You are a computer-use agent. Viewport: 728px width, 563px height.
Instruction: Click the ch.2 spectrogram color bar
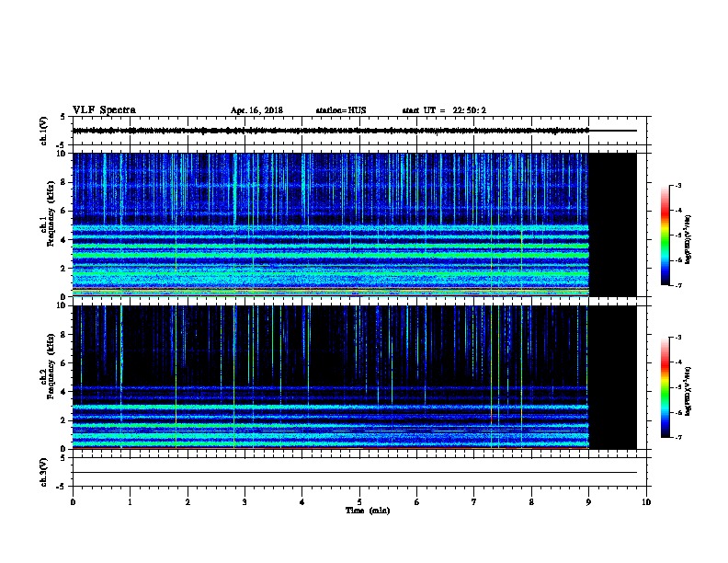[665, 387]
